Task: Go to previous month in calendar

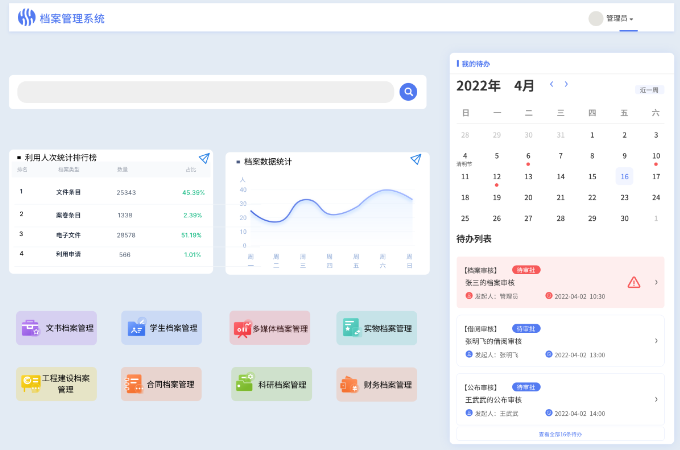Action: coord(551,85)
